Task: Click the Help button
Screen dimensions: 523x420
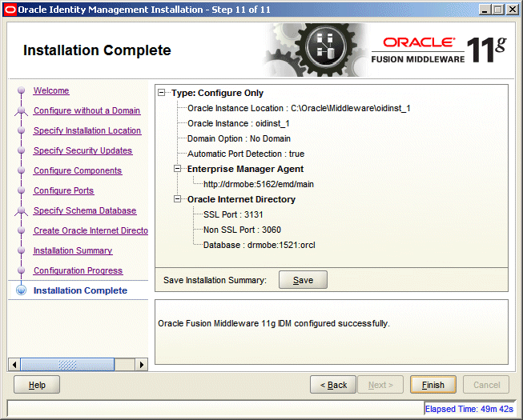Action: 37,385
